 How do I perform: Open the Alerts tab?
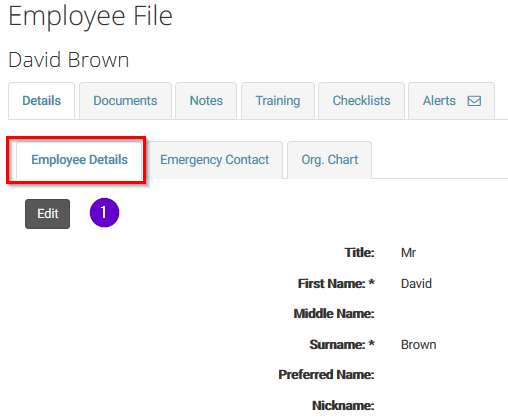pyautogui.click(x=451, y=101)
